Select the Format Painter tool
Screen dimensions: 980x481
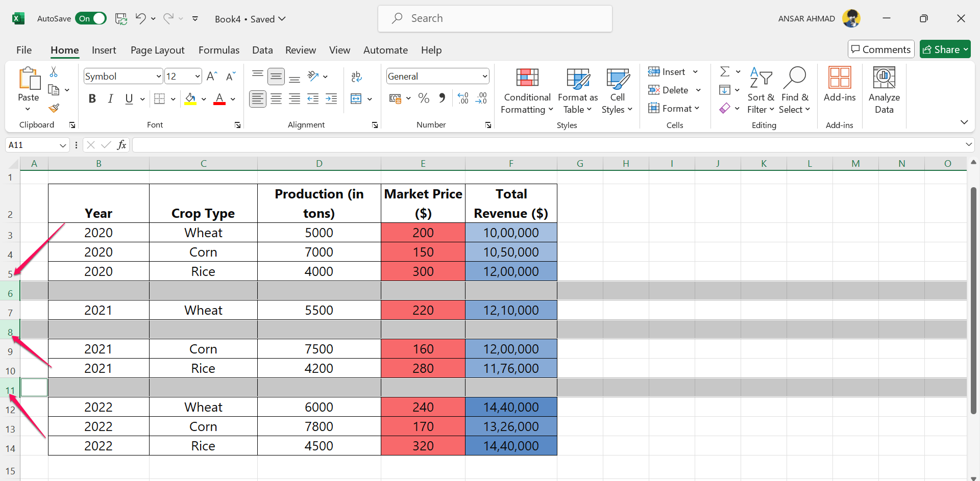click(x=53, y=108)
